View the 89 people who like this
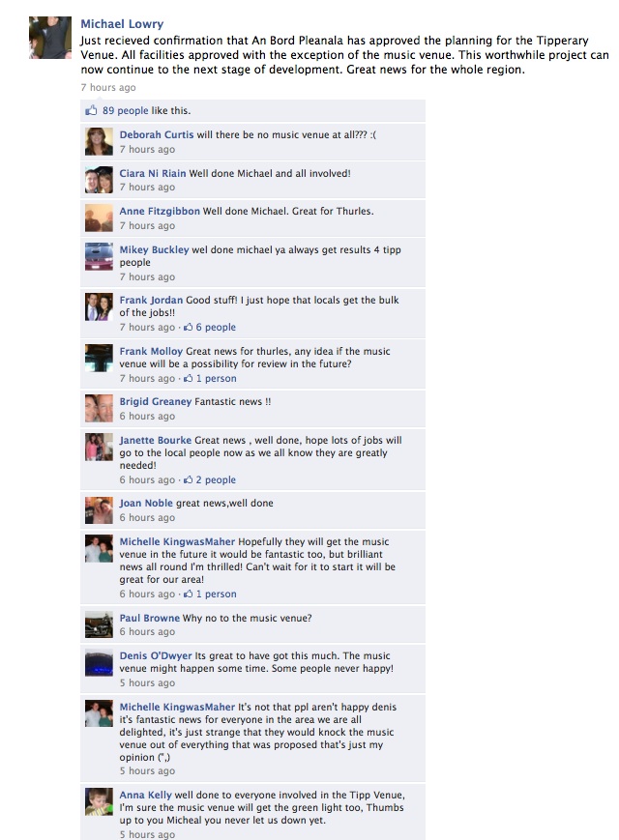Screen dimensions: 619x840 click(x=126, y=110)
